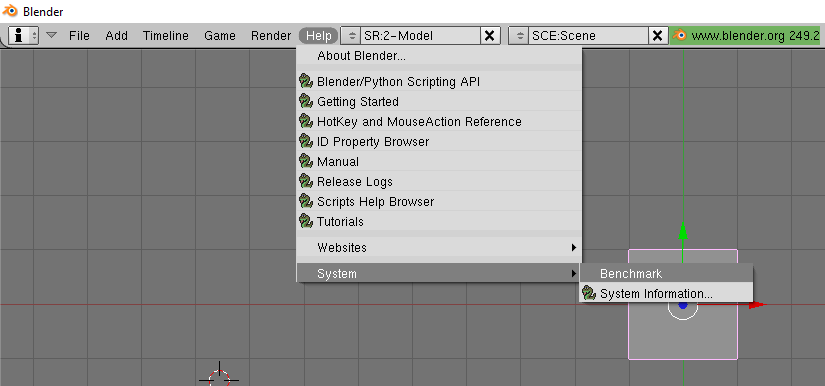Click the Blender logo in the header

click(680, 36)
